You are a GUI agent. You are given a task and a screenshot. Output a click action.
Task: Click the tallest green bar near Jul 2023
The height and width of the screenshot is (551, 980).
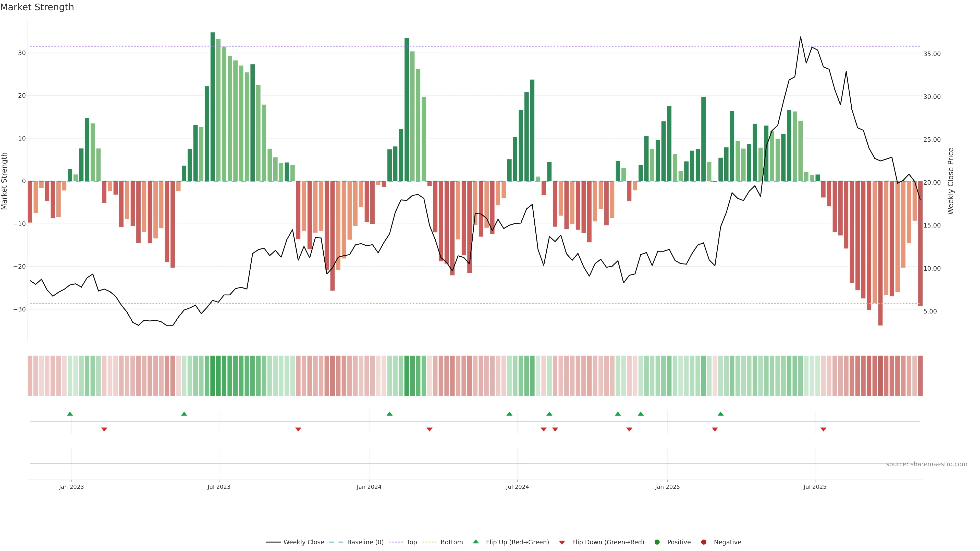tap(213, 106)
